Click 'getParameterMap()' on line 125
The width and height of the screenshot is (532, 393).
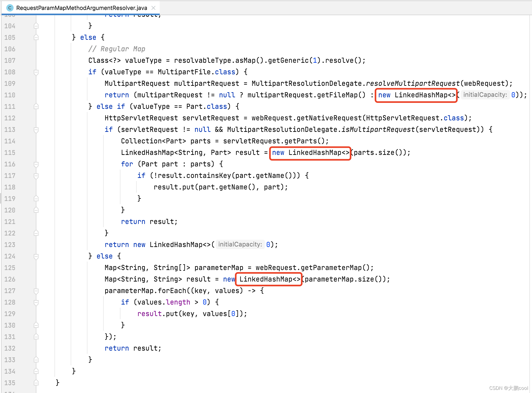coord(335,268)
